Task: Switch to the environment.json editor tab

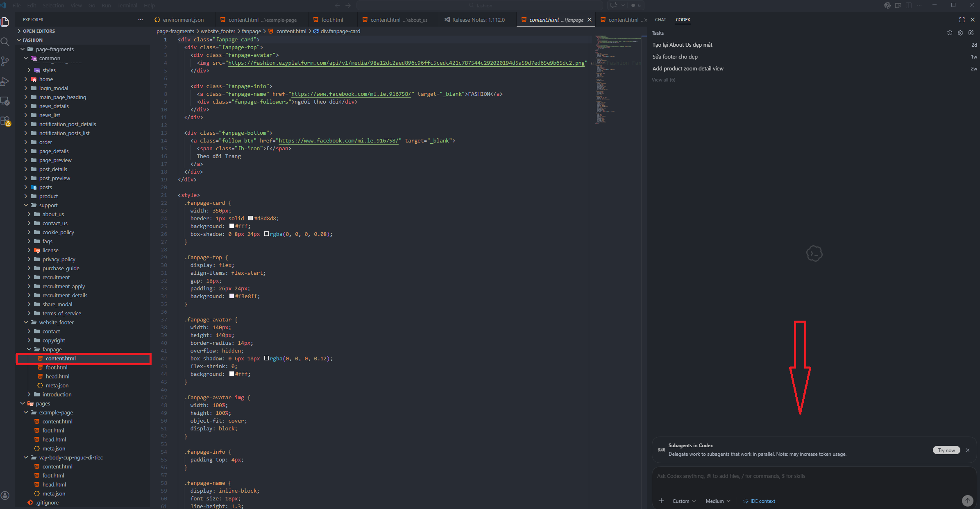Action: [183, 20]
